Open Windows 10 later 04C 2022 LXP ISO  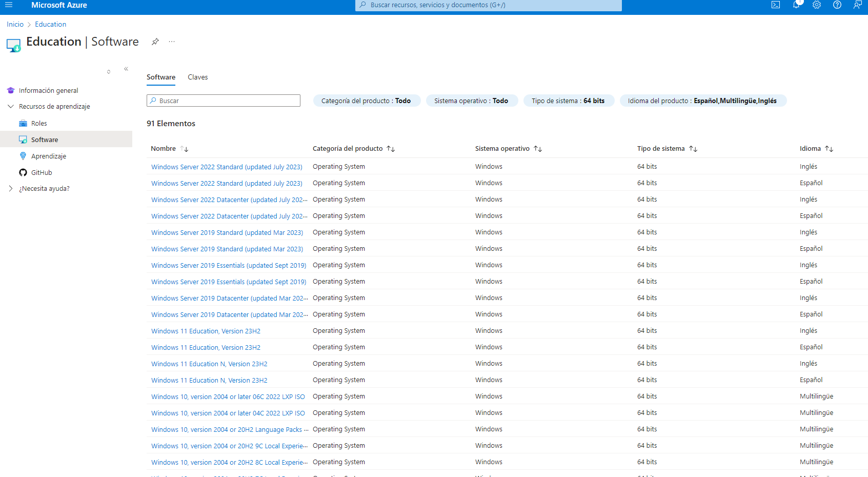[228, 413]
